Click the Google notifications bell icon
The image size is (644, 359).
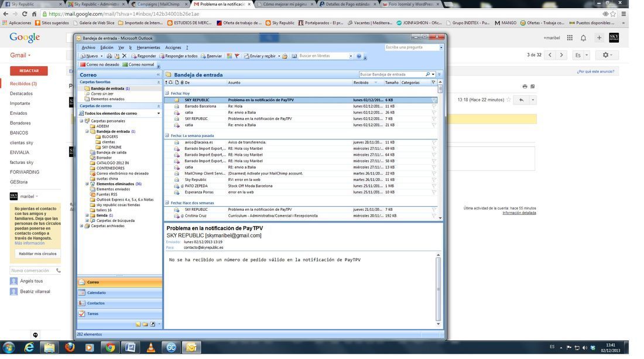[x=583, y=38]
